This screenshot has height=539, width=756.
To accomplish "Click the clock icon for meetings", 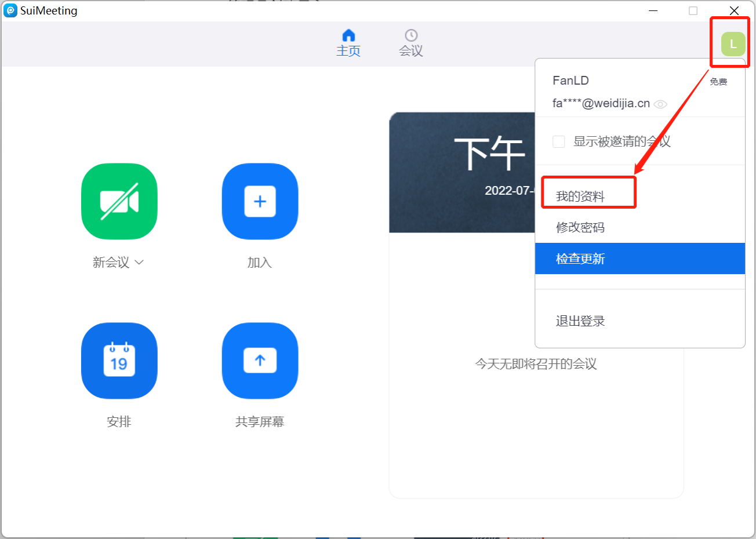I will click(411, 35).
